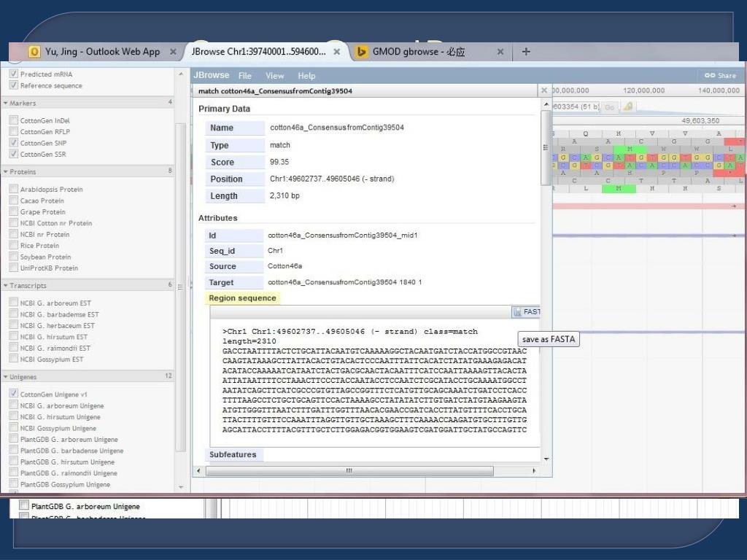Check the NCBI G. barbadense EST track

13,314
